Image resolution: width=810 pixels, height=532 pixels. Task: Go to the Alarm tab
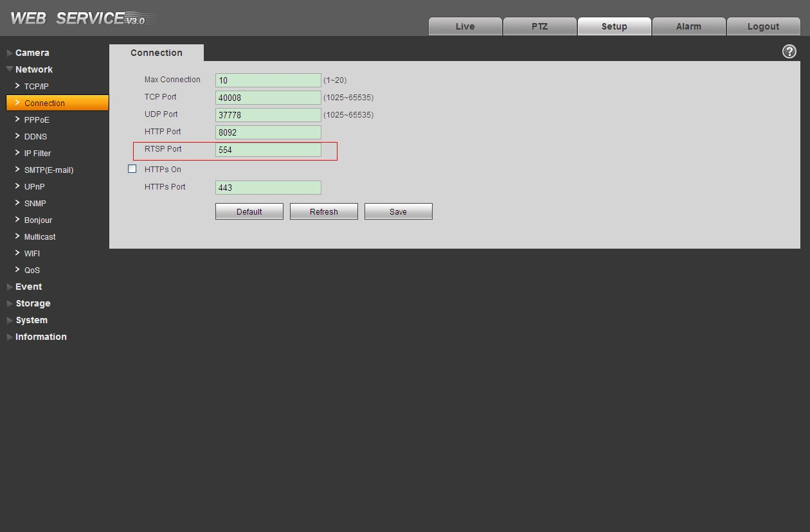(x=688, y=26)
